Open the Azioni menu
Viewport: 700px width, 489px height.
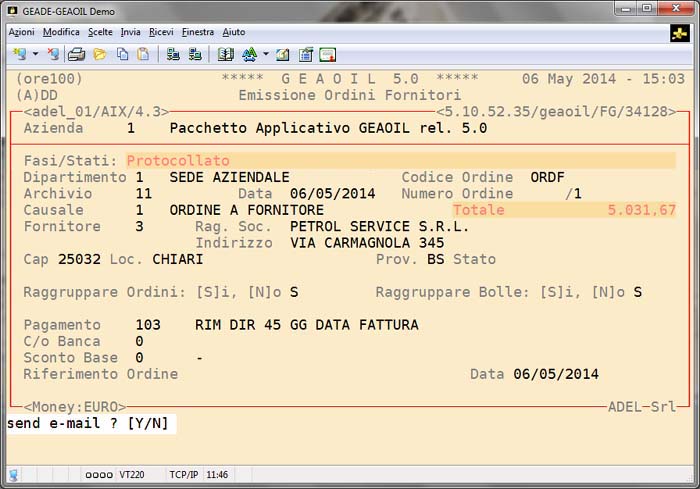tap(21, 32)
